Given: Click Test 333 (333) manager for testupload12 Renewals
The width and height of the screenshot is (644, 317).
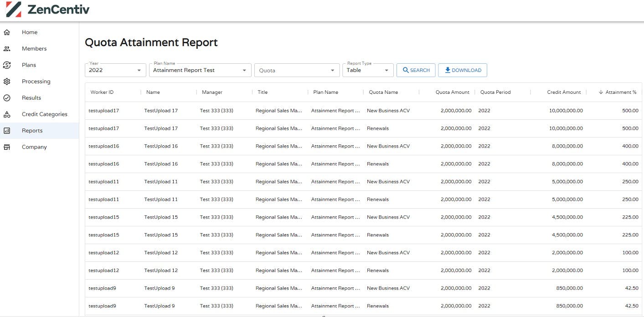Looking at the screenshot, I should click(x=216, y=271).
